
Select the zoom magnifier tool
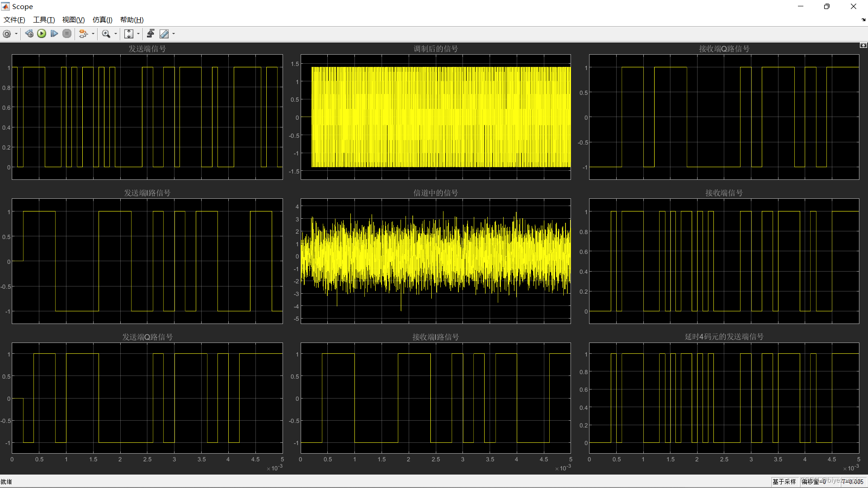105,33
